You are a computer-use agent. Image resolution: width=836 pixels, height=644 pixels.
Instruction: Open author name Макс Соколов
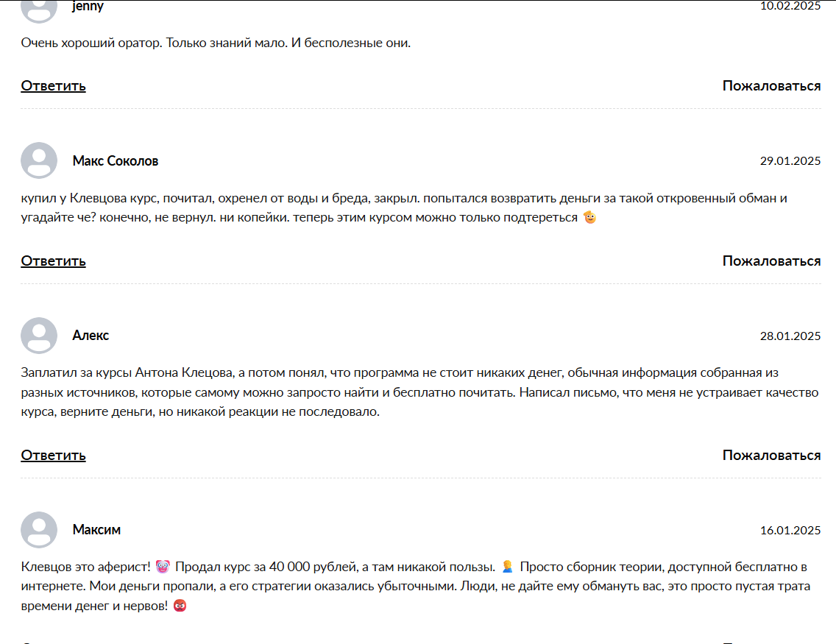point(116,160)
